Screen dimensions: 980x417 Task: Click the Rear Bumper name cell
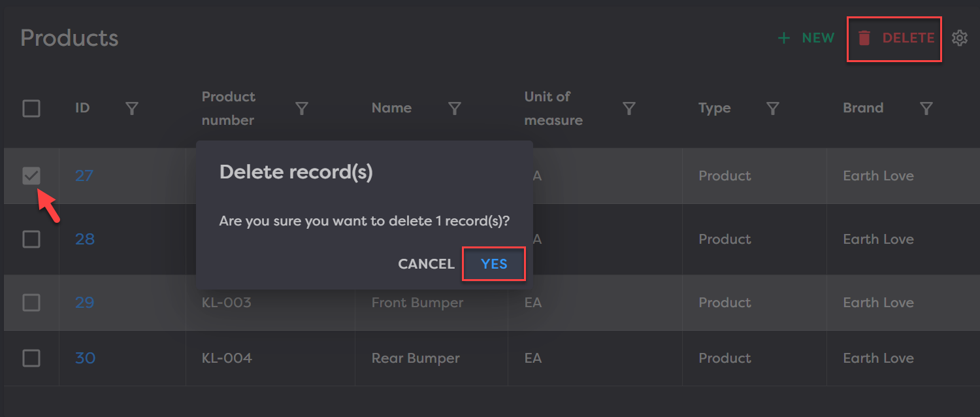pyautogui.click(x=416, y=358)
